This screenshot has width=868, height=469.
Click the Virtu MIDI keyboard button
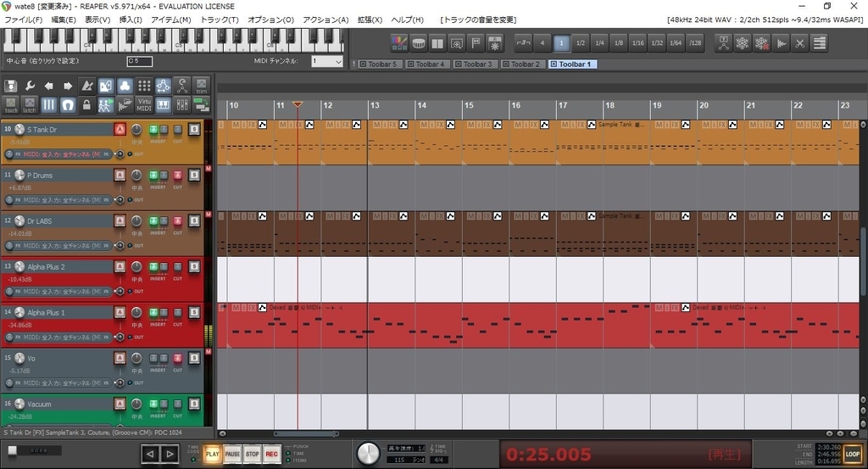(x=144, y=104)
